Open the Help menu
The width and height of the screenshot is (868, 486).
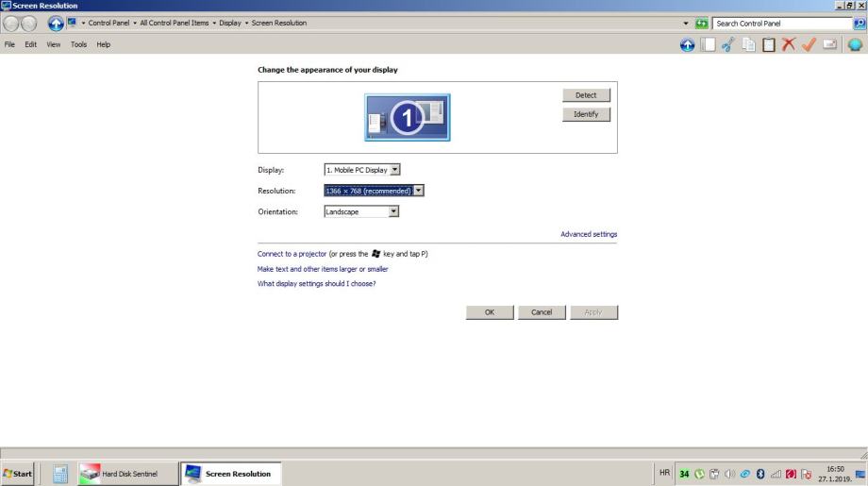click(104, 44)
